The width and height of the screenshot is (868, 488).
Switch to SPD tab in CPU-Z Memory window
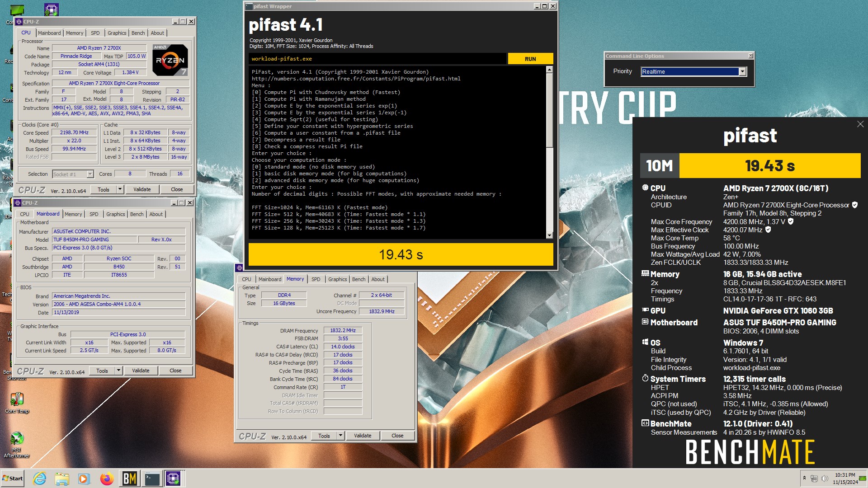[316, 279]
